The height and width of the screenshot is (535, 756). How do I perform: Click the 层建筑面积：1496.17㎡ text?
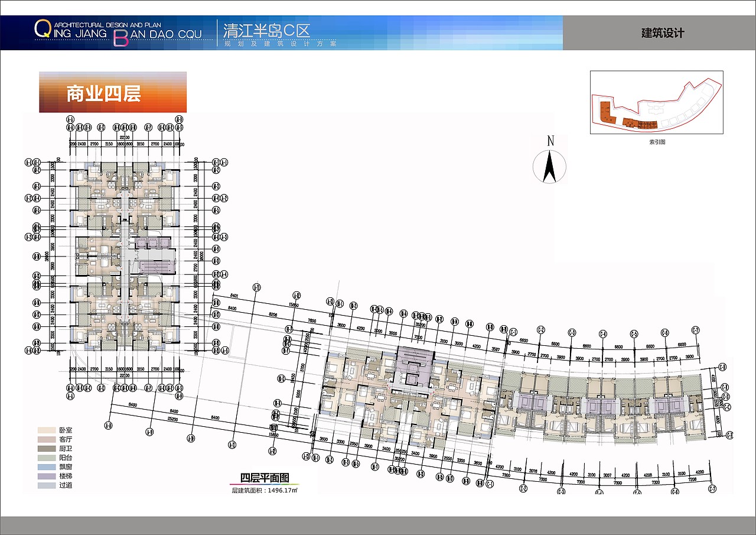[265, 490]
